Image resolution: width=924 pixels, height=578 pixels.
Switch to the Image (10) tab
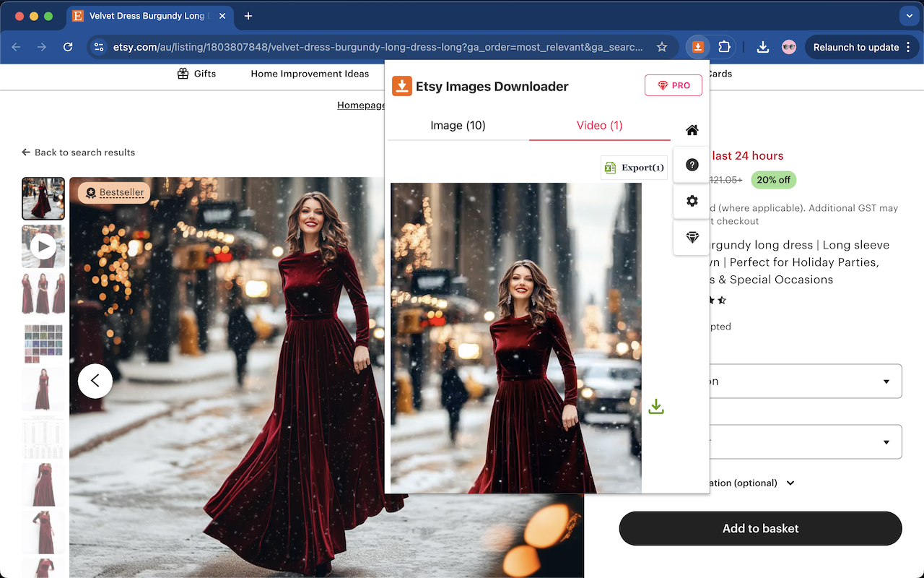(x=458, y=126)
